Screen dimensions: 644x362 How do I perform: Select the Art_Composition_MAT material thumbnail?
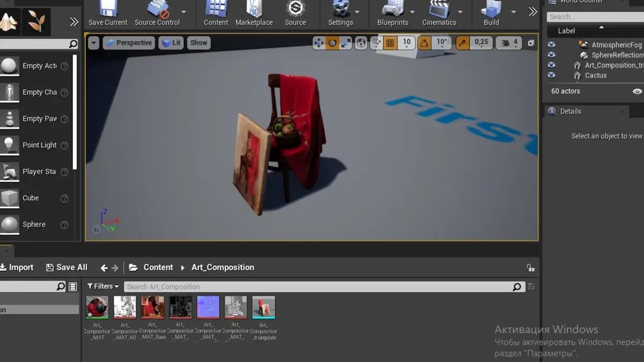pos(97,307)
